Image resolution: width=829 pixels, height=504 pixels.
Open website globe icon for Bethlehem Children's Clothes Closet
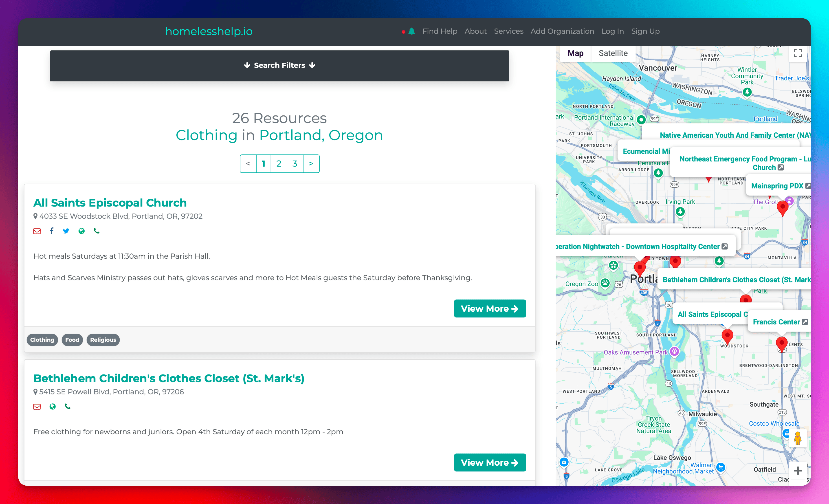(53, 406)
